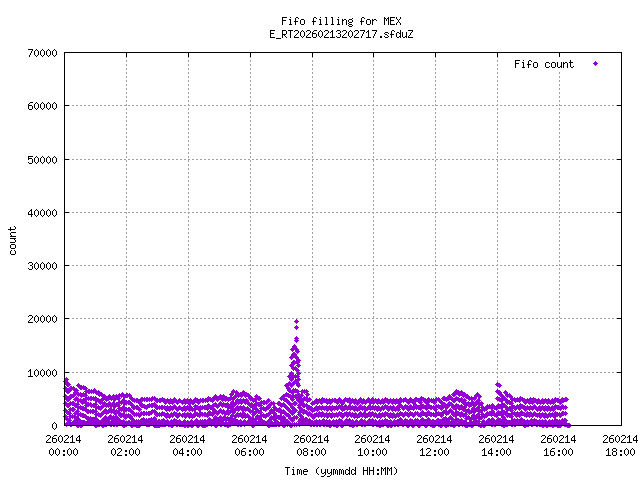640x480 pixels.
Task: Select the 50000 y-axis tick label
Action: [40, 159]
